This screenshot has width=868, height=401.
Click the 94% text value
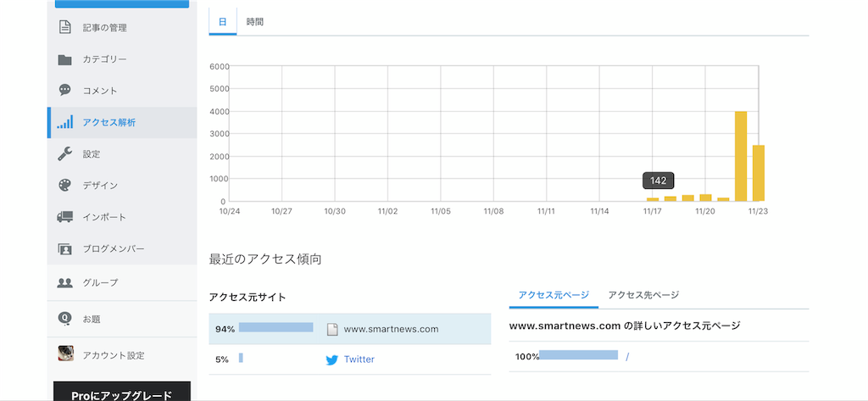point(225,329)
